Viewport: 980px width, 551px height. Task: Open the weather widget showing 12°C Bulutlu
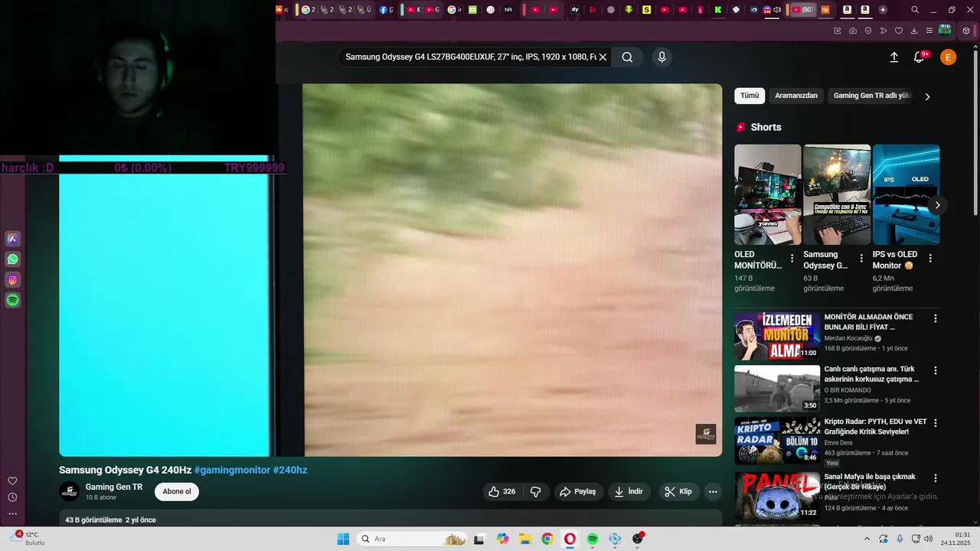28,539
